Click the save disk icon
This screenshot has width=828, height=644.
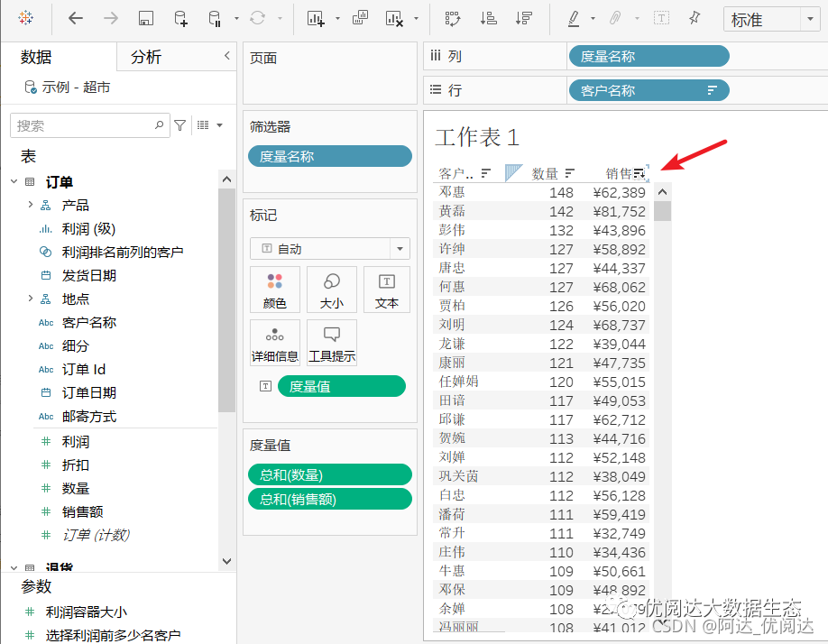point(146,18)
